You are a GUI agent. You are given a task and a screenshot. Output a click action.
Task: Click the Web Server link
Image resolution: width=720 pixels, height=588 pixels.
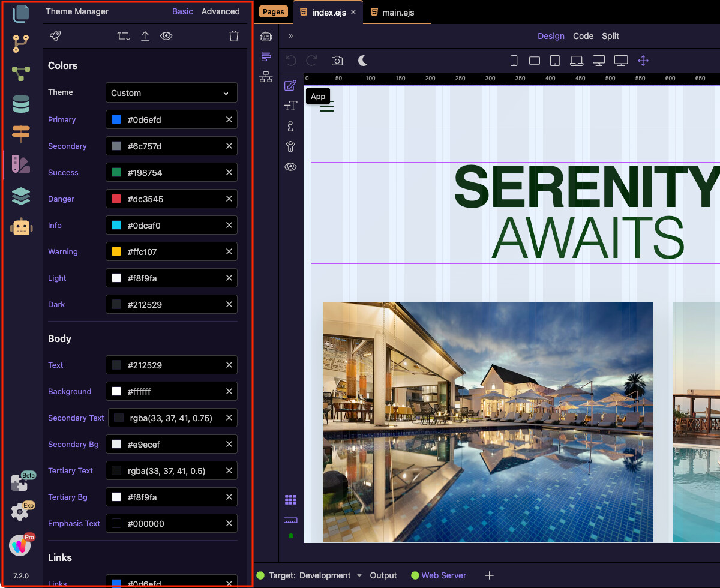pos(443,575)
